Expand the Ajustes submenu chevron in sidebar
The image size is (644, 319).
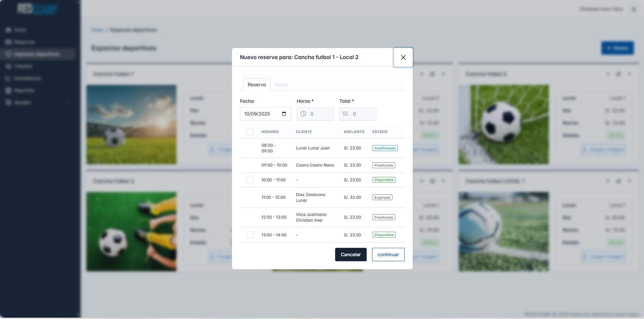click(69, 102)
